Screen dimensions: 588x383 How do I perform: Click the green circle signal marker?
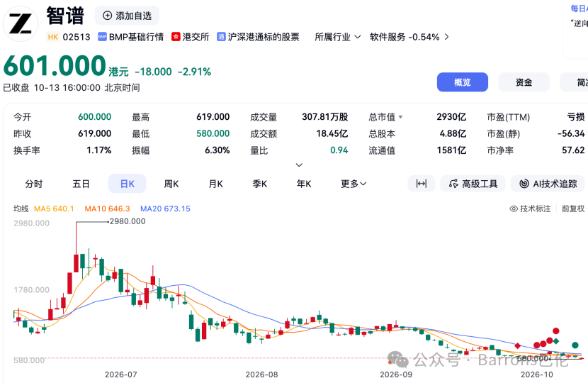tap(575, 345)
